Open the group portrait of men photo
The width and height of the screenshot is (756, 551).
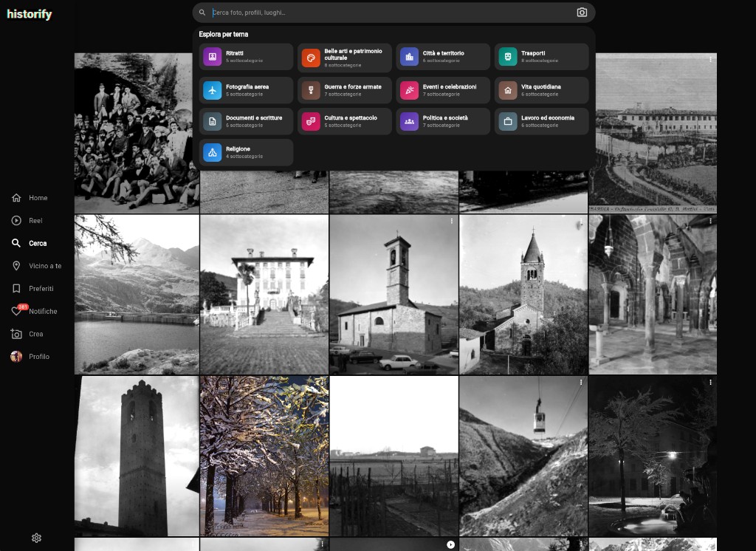tap(137, 133)
